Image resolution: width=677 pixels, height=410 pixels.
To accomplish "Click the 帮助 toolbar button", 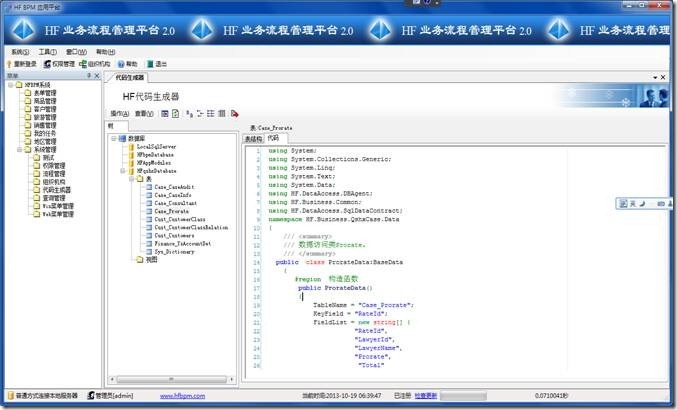I will click(x=127, y=64).
